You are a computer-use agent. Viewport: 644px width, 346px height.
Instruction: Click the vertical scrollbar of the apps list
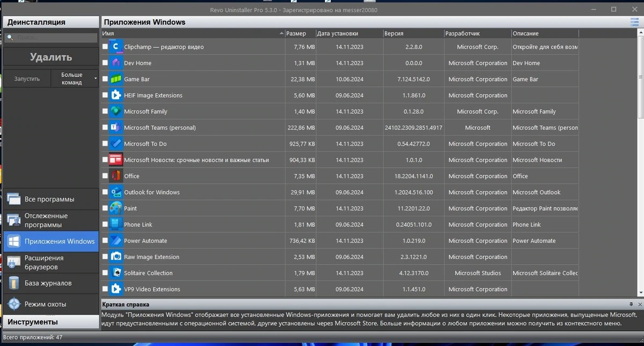(641, 161)
